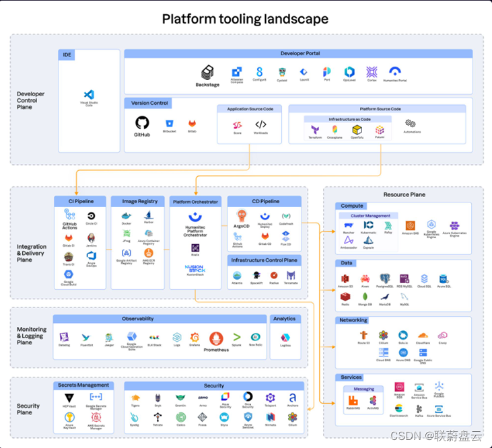Click the 'Secrets Management' header
492x448 pixels.
[x=83, y=385]
